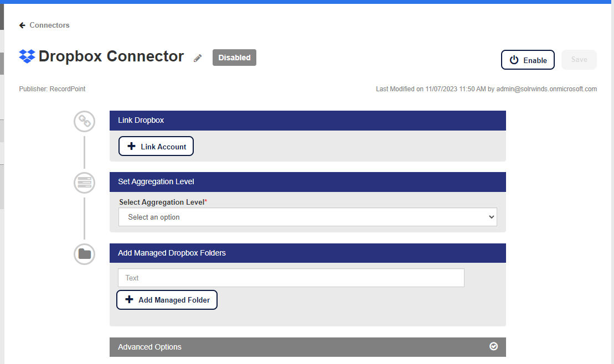This screenshot has width=614, height=364.
Task: Click the greyed-out Save button
Action: pos(579,60)
